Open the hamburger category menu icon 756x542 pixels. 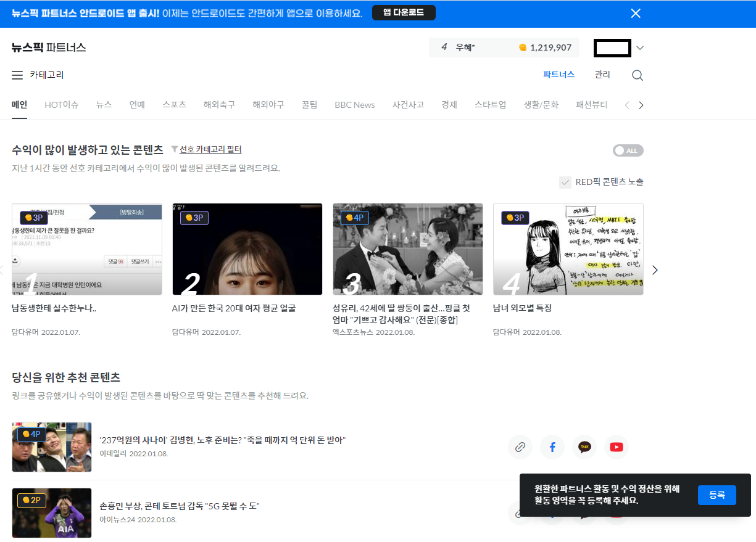pyautogui.click(x=17, y=75)
